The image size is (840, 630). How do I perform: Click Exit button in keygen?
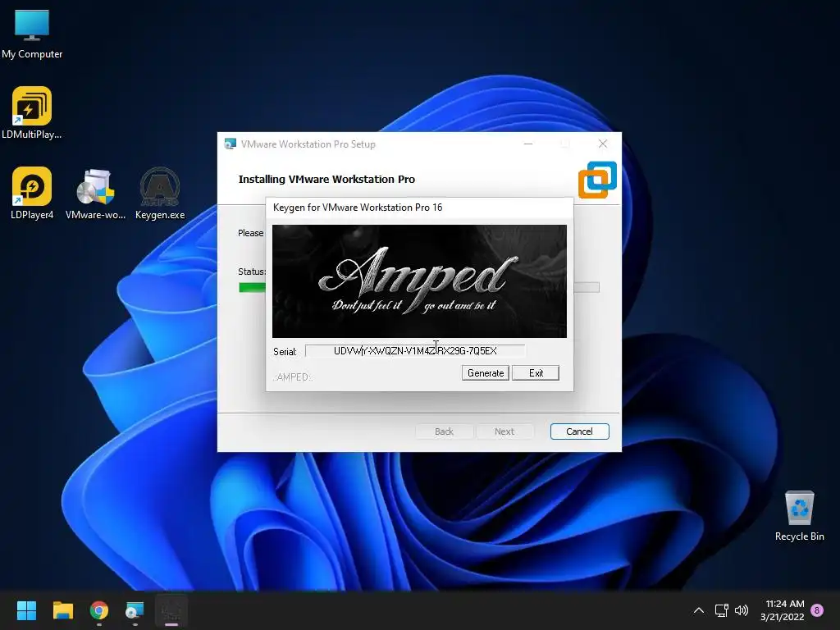pos(536,373)
